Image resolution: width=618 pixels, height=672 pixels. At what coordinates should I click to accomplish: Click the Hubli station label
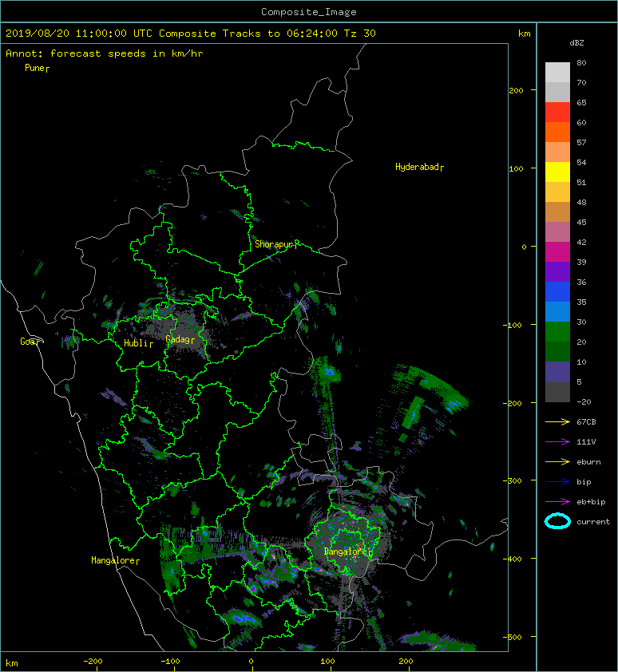click(137, 343)
